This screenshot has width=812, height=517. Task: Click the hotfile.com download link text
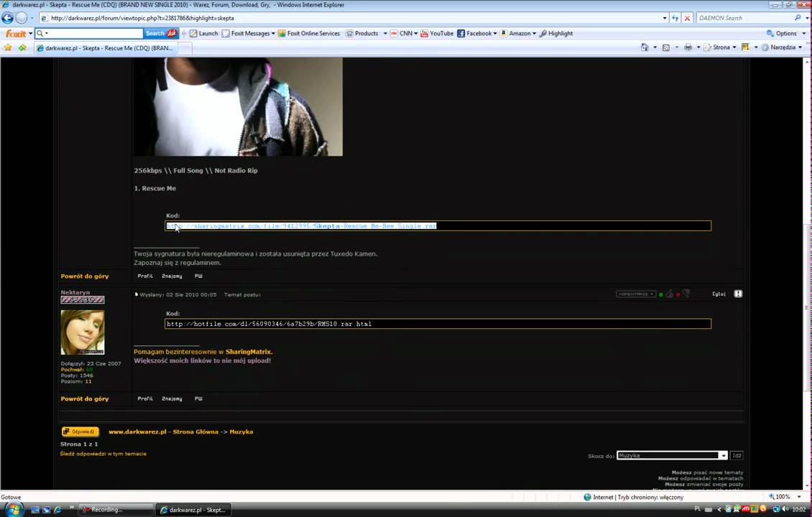[x=269, y=324]
